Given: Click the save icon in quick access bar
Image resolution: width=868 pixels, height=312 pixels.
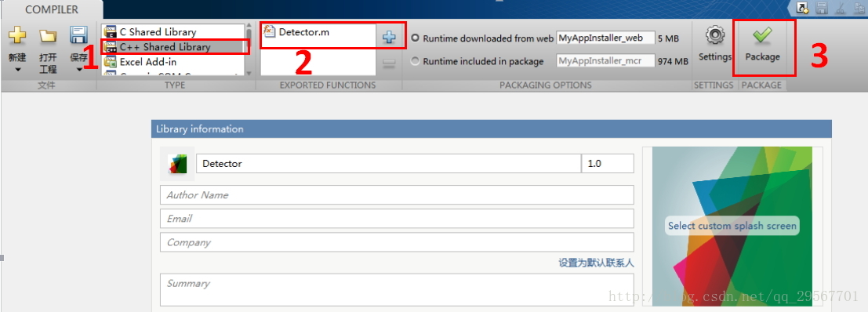Looking at the screenshot, I should point(822,8).
